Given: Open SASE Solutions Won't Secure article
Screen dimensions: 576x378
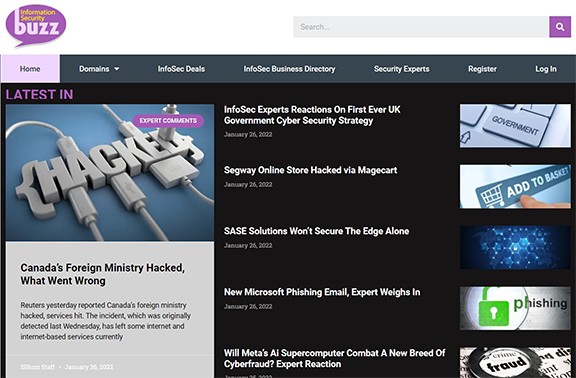Looking at the screenshot, I should point(316,231).
